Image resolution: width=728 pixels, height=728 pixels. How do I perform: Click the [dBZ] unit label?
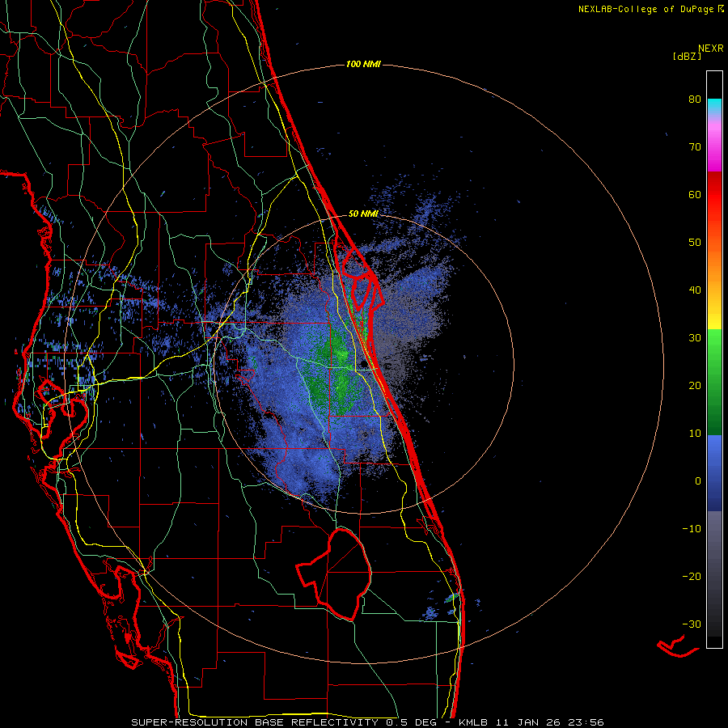coord(687,57)
